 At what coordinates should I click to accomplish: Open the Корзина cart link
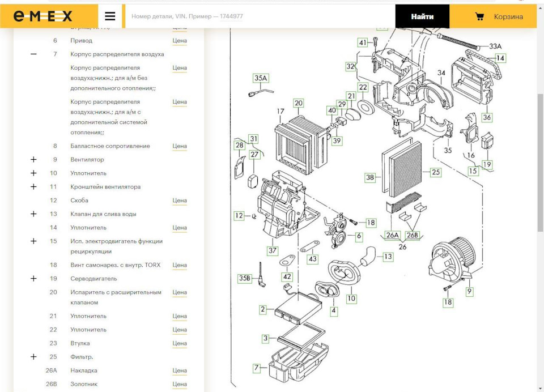coord(508,16)
